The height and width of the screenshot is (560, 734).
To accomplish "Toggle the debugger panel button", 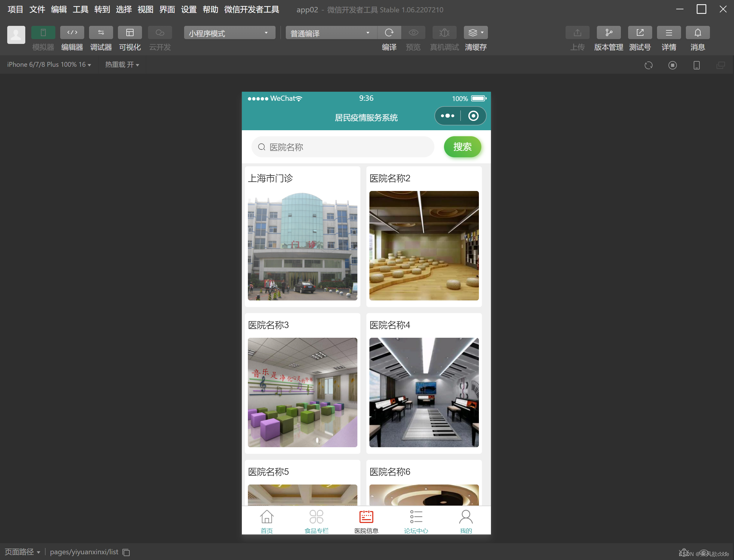I will coord(101,33).
